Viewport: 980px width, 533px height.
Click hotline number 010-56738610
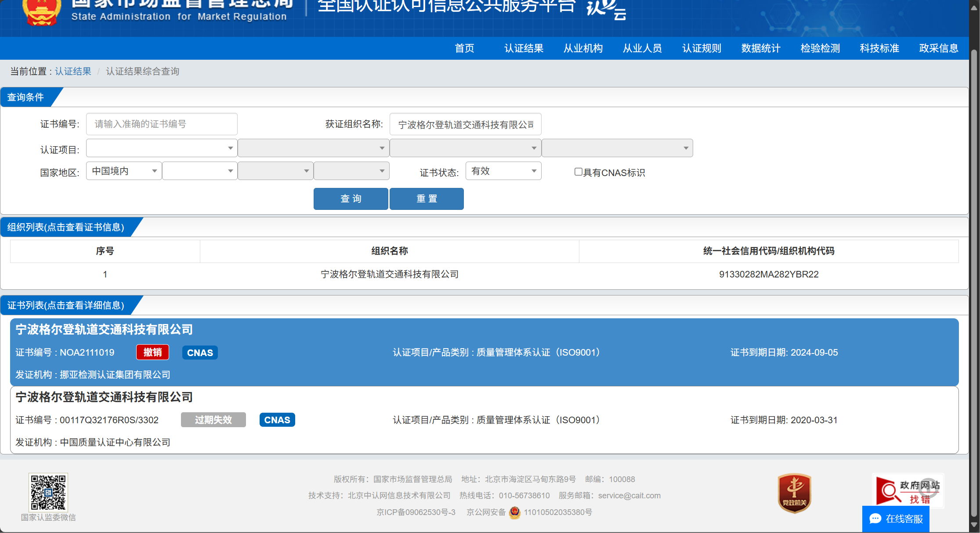[524, 496]
